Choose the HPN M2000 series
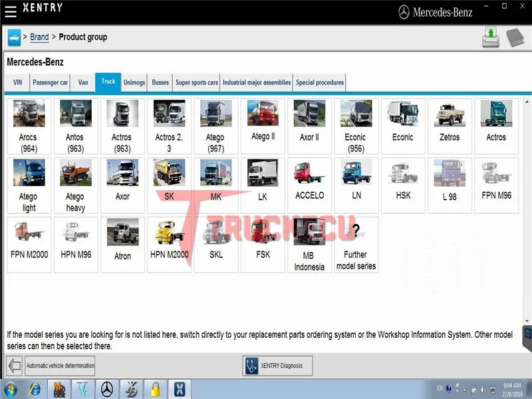Screen dimensions: 532x399 pos(170,245)
